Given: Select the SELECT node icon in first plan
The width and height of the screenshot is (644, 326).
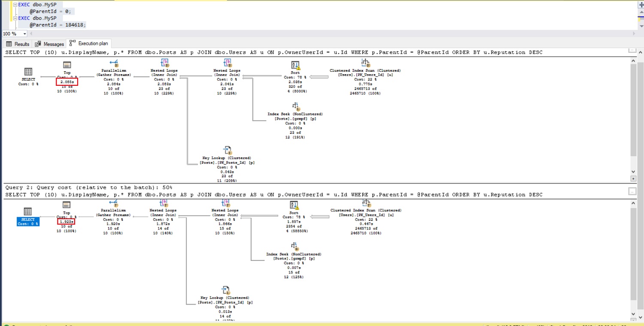Looking at the screenshot, I should click(x=28, y=72).
